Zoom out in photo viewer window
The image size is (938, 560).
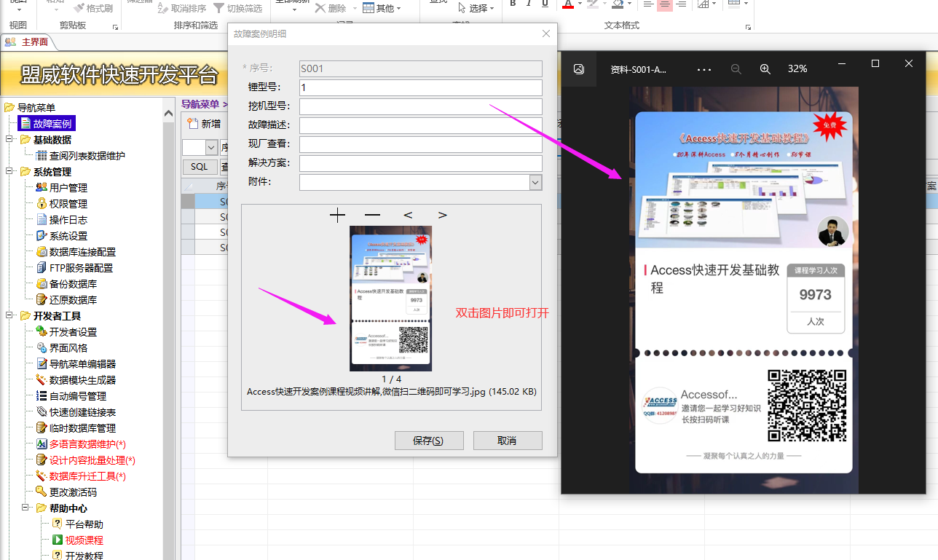point(736,68)
